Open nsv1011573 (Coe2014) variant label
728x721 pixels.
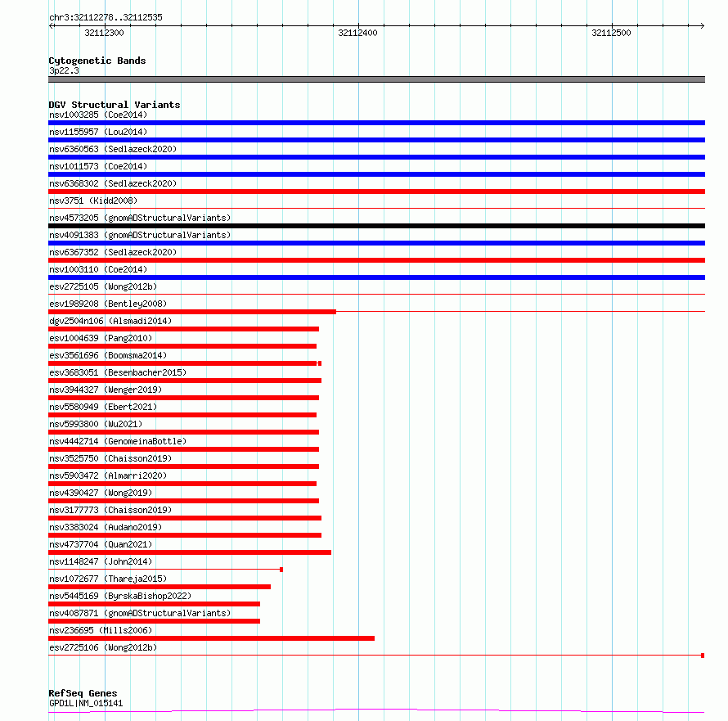pyautogui.click(x=98, y=166)
